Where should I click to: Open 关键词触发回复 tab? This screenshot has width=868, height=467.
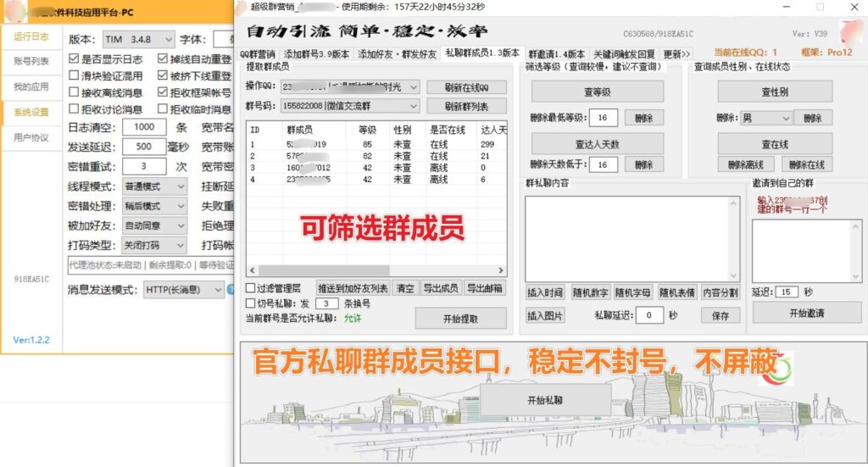pyautogui.click(x=624, y=53)
